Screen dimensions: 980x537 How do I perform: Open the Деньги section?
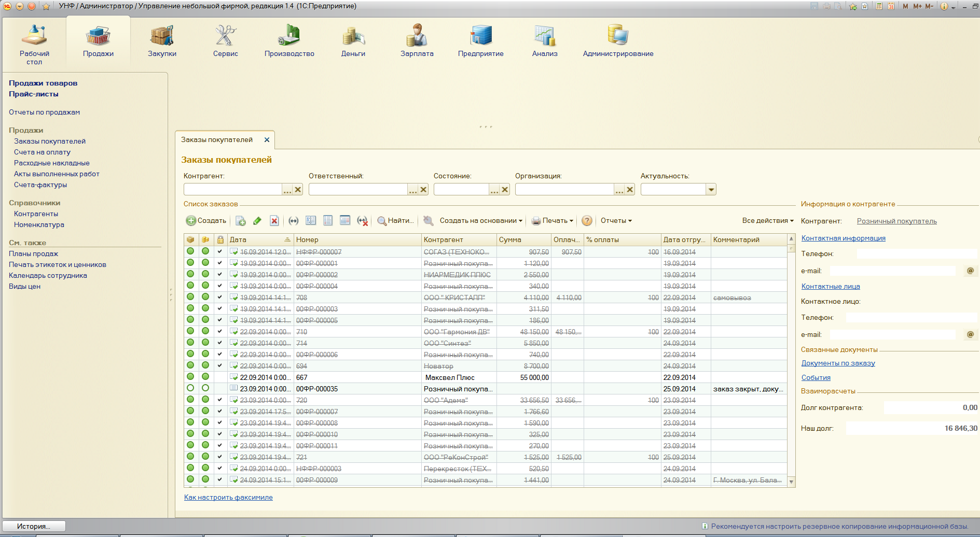353,41
